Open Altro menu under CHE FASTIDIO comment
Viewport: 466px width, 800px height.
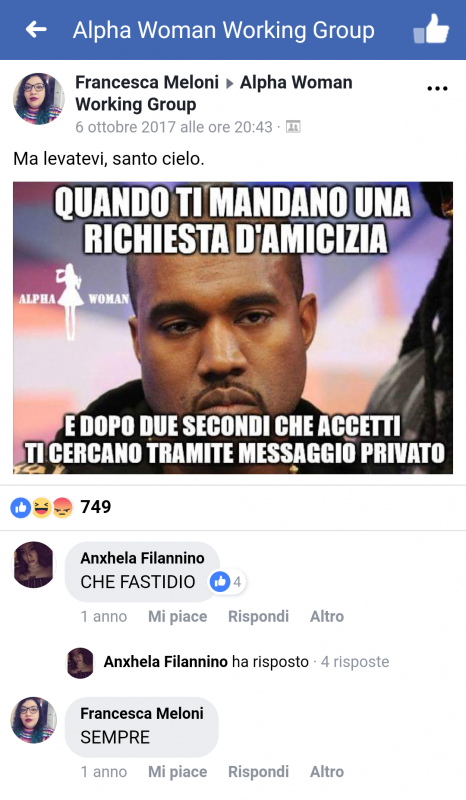[x=327, y=616]
